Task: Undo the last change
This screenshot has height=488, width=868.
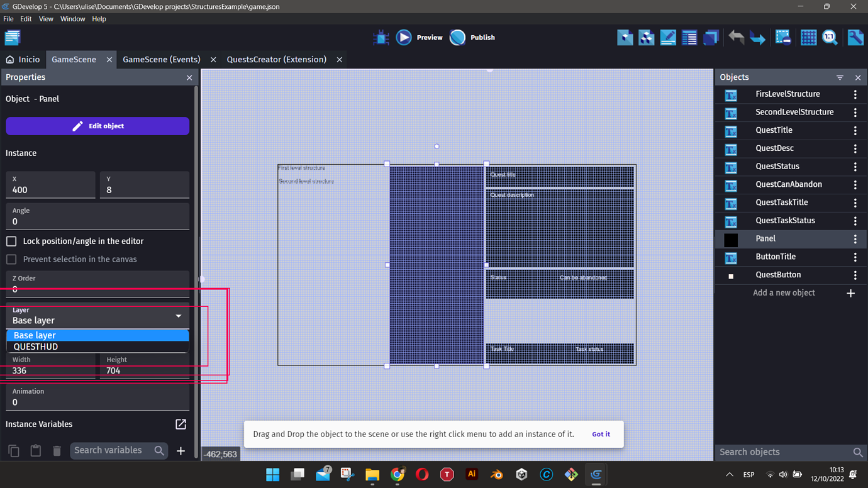Action: coord(736,38)
